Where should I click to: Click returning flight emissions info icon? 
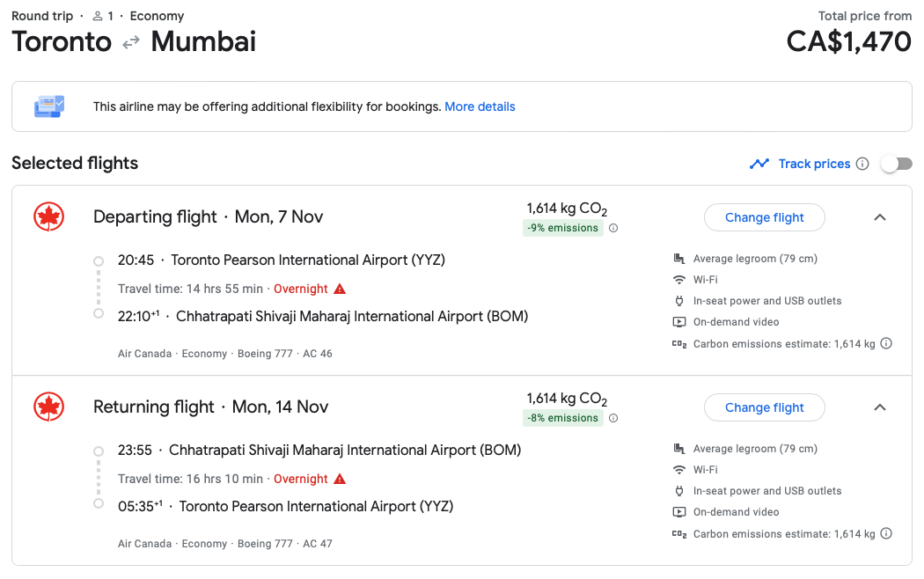click(x=613, y=418)
